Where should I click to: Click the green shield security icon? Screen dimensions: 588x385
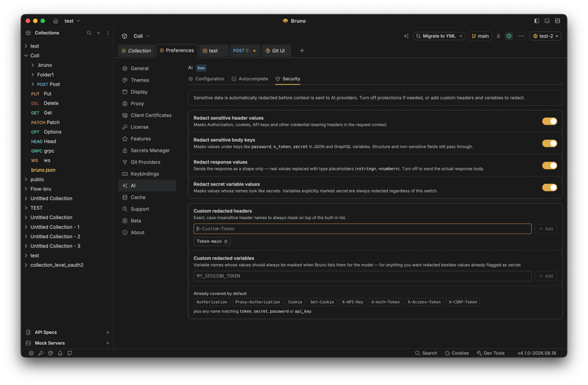click(509, 36)
